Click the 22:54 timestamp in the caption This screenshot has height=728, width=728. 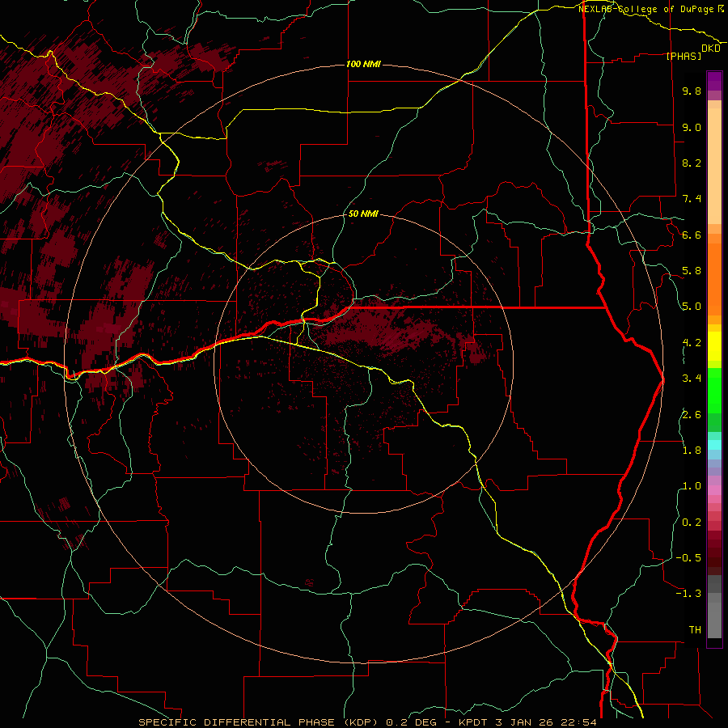578,722
